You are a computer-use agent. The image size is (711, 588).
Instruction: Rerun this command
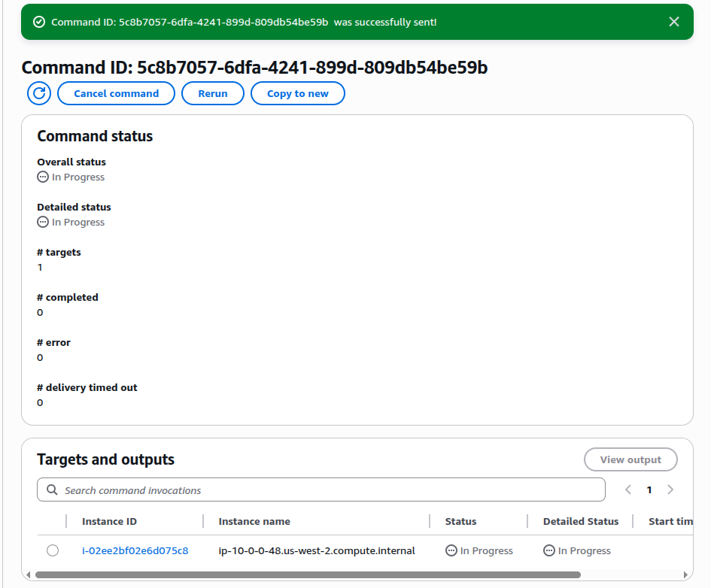tap(213, 93)
